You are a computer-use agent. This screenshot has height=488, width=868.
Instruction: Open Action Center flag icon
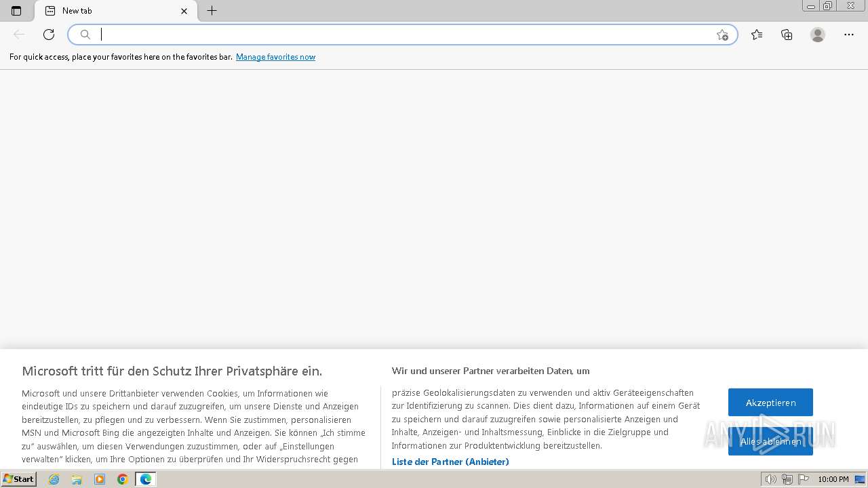(804, 479)
